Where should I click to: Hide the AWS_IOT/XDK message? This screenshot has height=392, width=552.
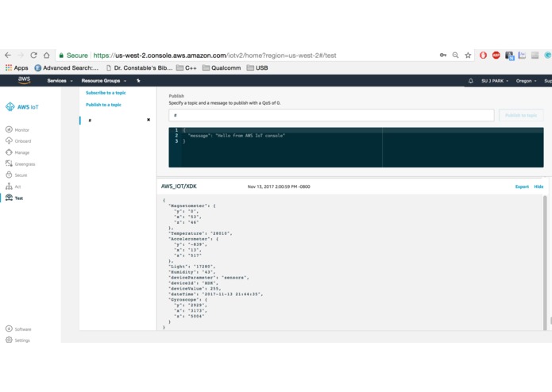click(538, 186)
